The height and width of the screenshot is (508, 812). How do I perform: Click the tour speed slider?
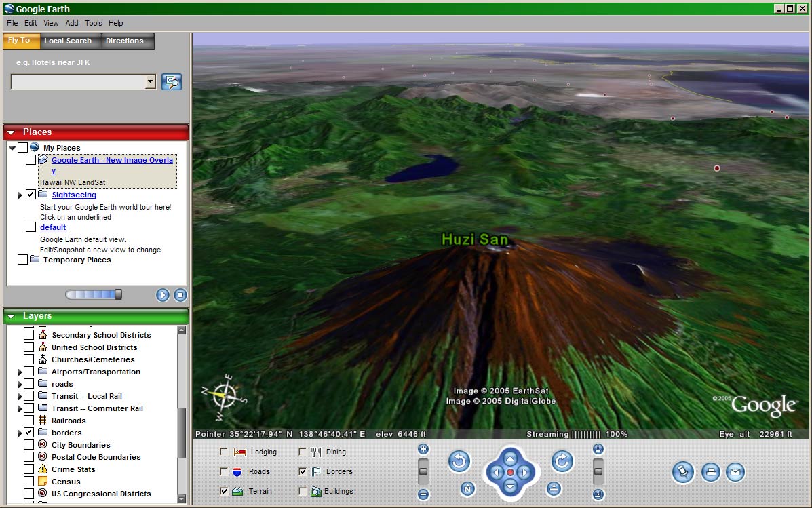tap(94, 294)
